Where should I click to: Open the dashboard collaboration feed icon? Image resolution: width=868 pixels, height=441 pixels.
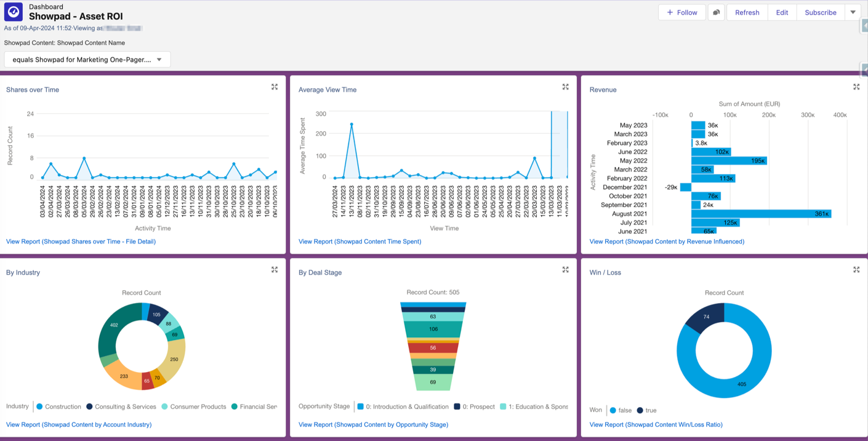pyautogui.click(x=716, y=12)
